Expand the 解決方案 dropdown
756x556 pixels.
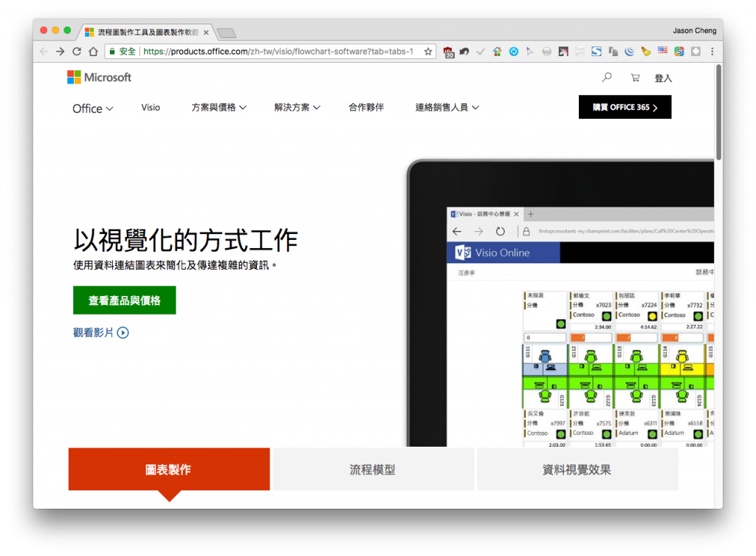click(297, 108)
